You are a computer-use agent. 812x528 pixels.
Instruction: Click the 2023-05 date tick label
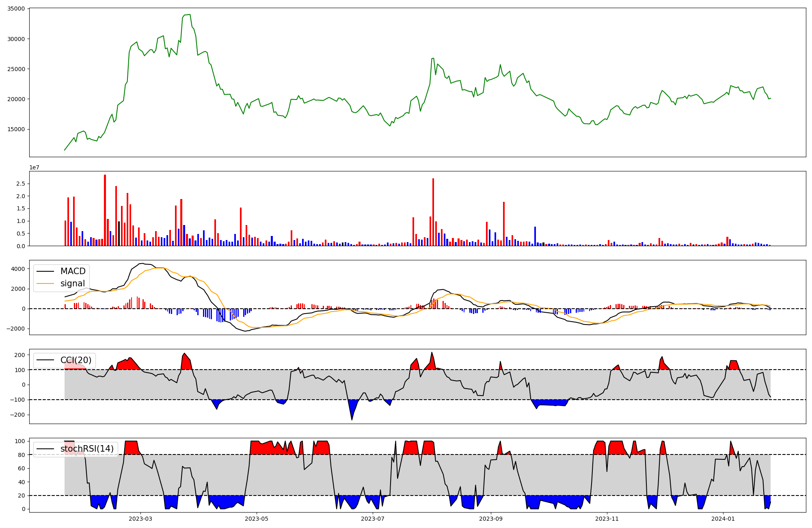tap(257, 519)
